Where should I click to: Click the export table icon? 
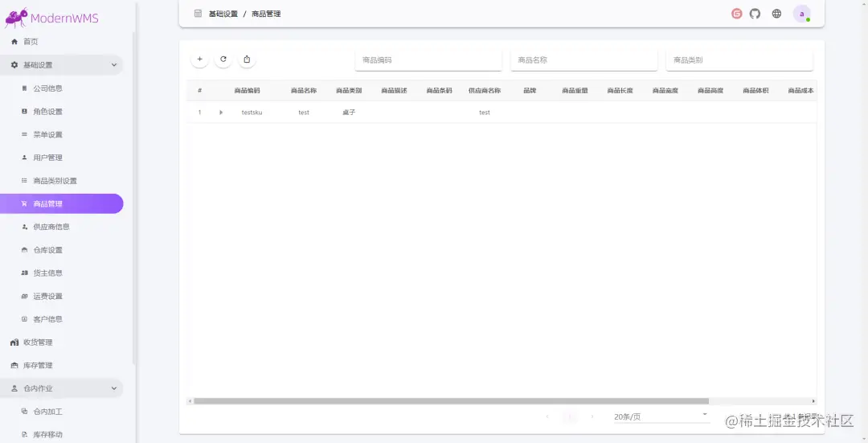247,59
